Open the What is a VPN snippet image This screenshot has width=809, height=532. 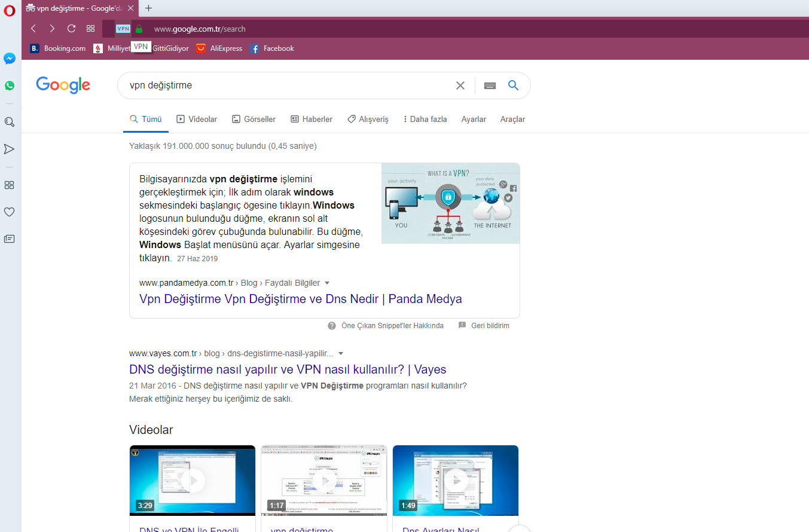[450, 203]
